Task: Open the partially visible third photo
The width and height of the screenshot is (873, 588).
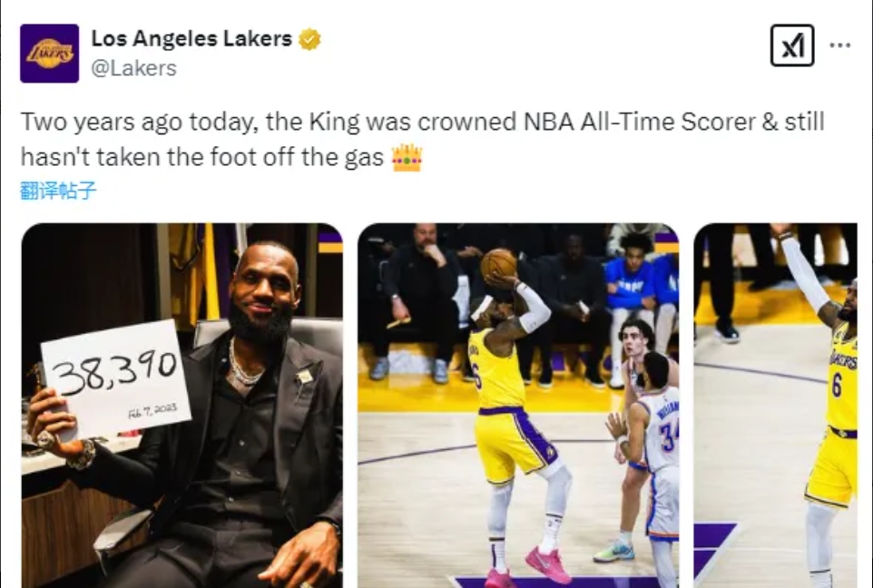Action: coord(775,405)
